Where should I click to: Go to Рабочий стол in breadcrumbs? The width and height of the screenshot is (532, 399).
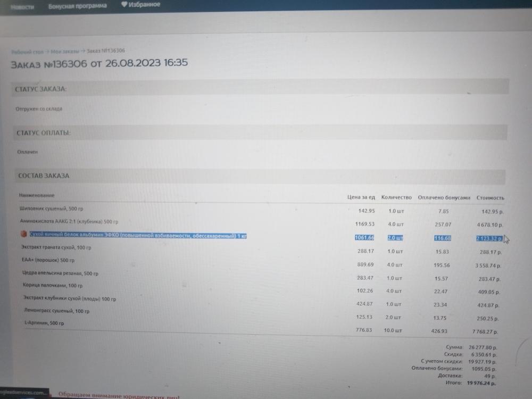point(27,52)
